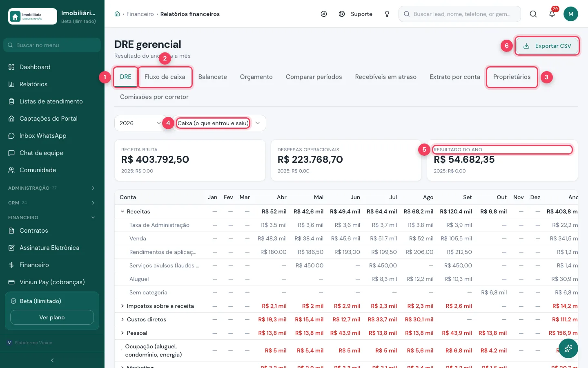Open Listas de atendimento clipboard icon

(x=11, y=101)
